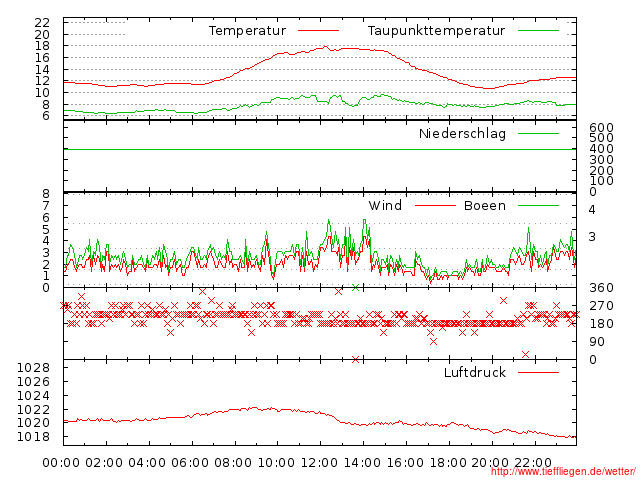
Task: Click the Luftdruck legend label
Action: [475, 372]
